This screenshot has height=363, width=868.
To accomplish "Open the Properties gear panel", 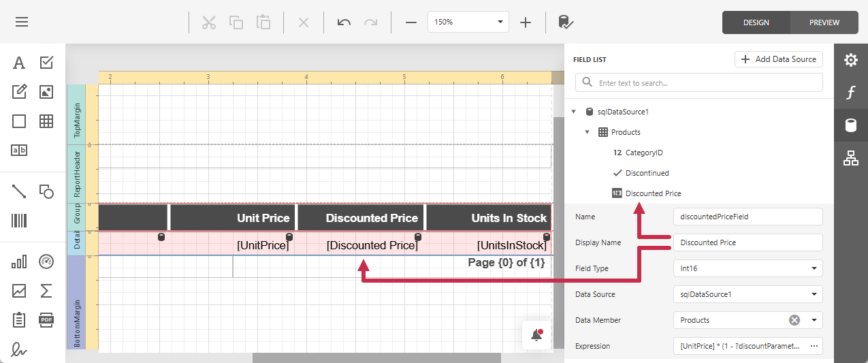I will (851, 60).
